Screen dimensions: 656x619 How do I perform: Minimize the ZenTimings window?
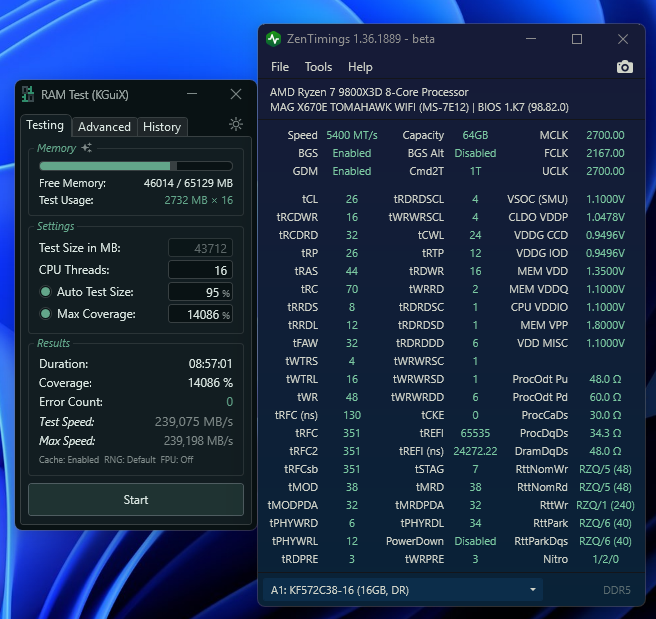pyautogui.click(x=531, y=39)
